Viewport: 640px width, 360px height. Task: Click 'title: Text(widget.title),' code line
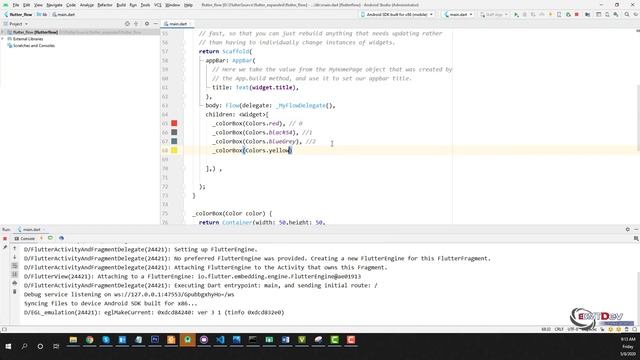click(x=255, y=87)
